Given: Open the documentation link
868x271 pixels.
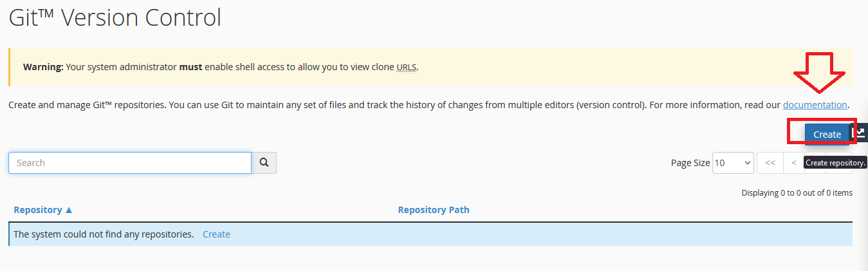Looking at the screenshot, I should [815, 104].
